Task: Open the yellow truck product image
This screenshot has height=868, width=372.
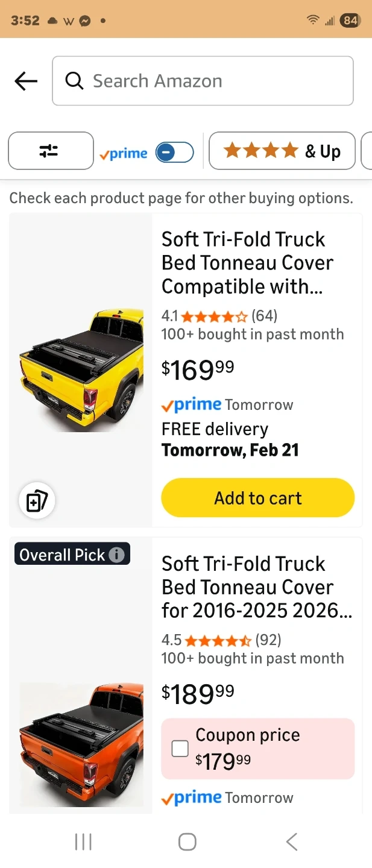Action: 81,369
